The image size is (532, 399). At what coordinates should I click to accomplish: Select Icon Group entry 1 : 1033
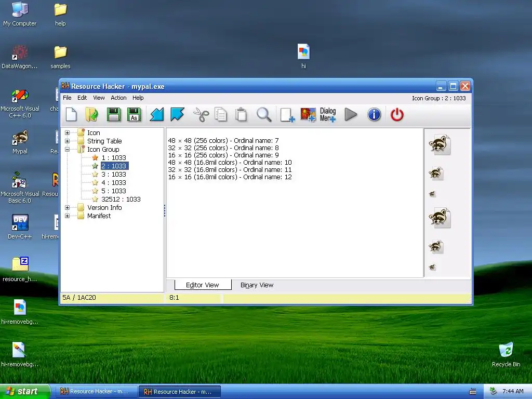click(x=114, y=157)
